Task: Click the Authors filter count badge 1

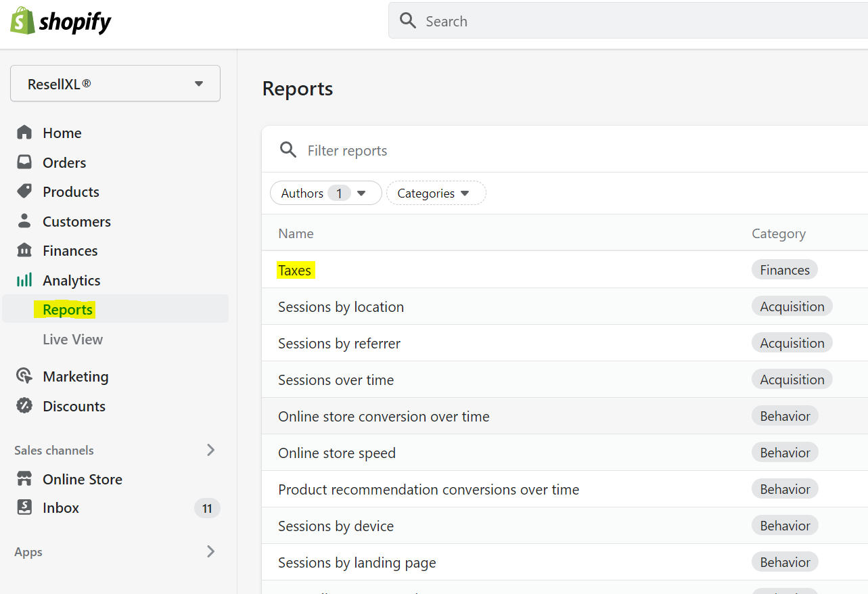Action: (339, 193)
